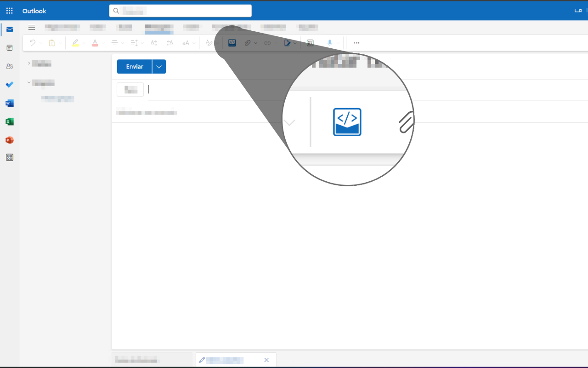Open the Mail module in sidebar
The image size is (588, 368).
10,29
